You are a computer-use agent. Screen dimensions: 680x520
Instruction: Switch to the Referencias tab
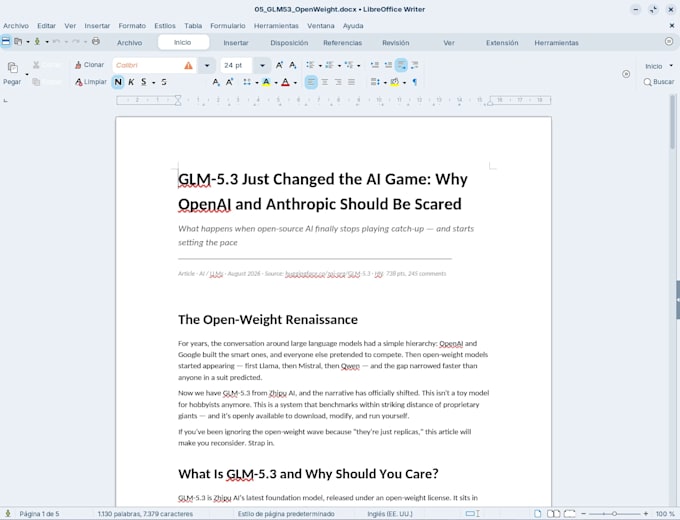click(x=342, y=43)
